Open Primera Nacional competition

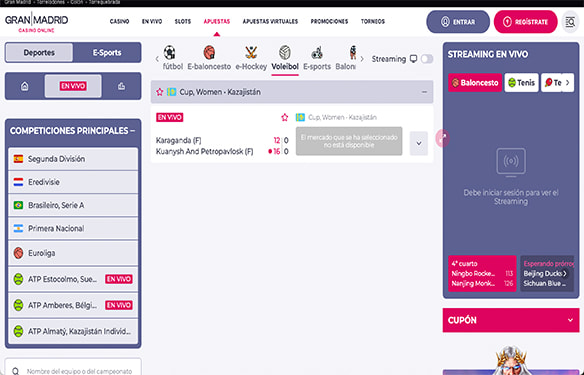pyautogui.click(x=73, y=228)
